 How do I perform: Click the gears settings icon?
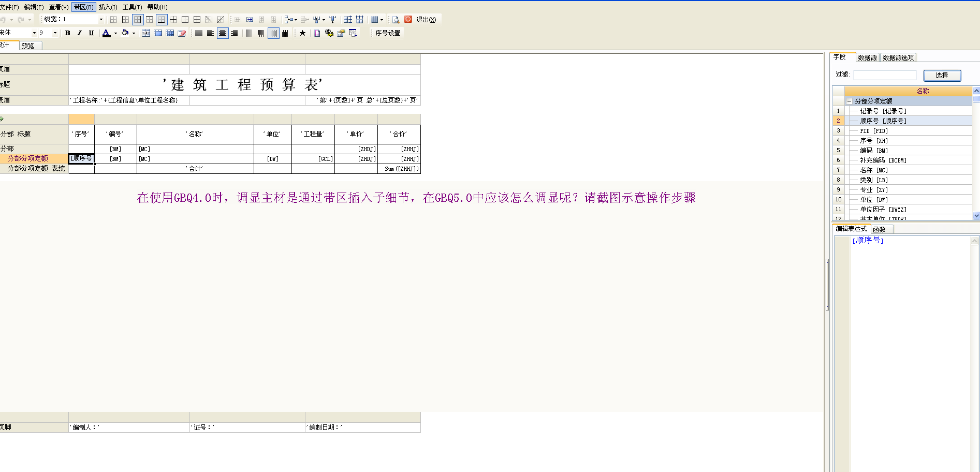(x=329, y=33)
